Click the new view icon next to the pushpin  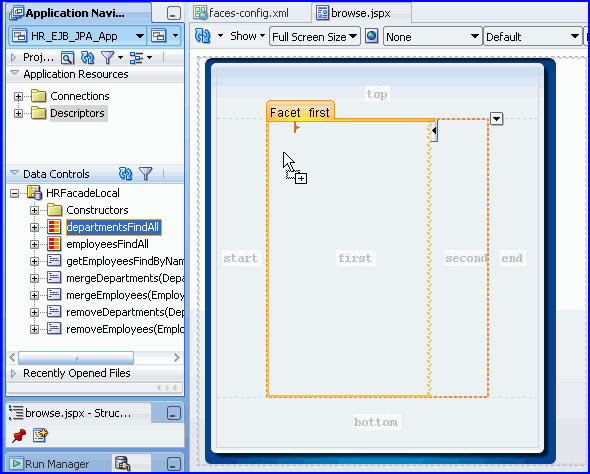(40, 435)
